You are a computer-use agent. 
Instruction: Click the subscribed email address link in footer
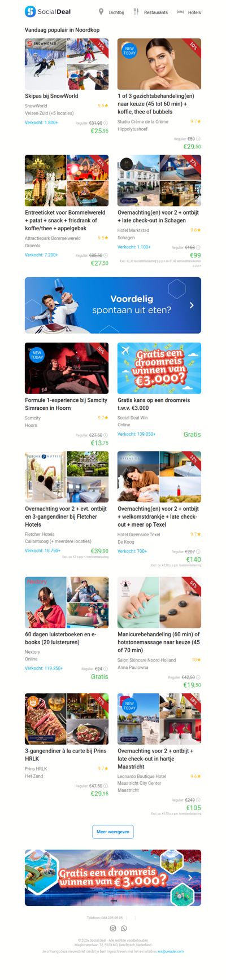point(171,951)
